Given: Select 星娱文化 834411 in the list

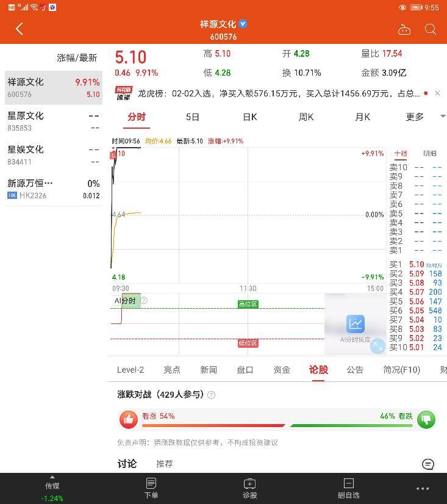Looking at the screenshot, I should click(54, 155).
